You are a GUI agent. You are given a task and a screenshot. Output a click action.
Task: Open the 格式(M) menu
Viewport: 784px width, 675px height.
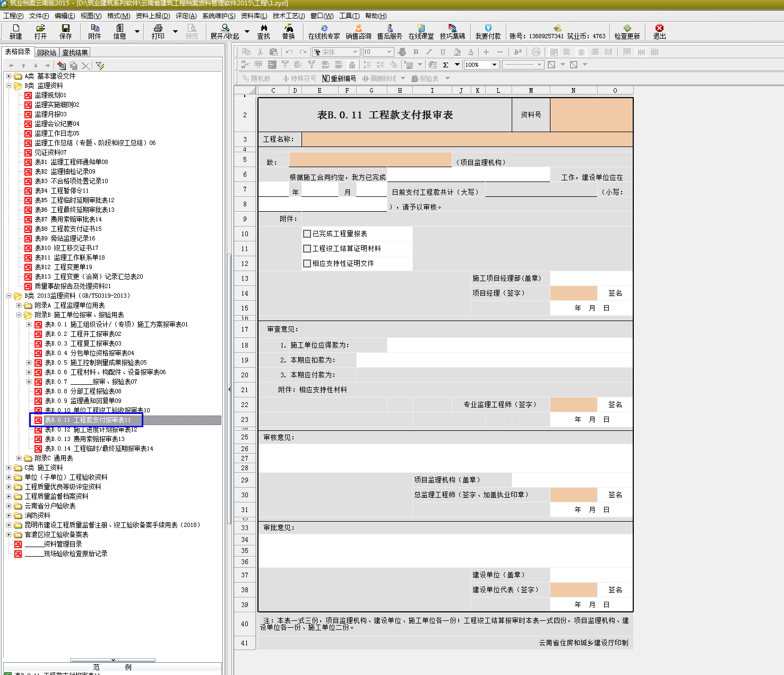[118, 16]
